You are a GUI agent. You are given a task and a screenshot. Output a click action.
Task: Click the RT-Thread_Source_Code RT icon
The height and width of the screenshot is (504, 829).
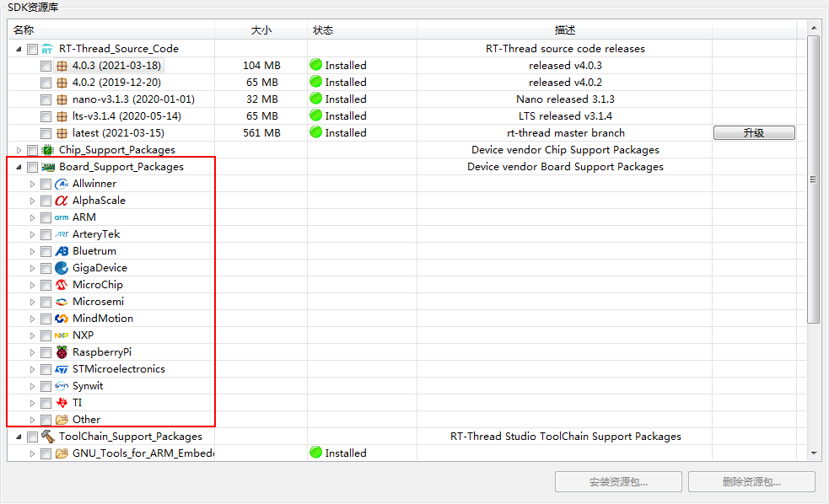(x=47, y=49)
